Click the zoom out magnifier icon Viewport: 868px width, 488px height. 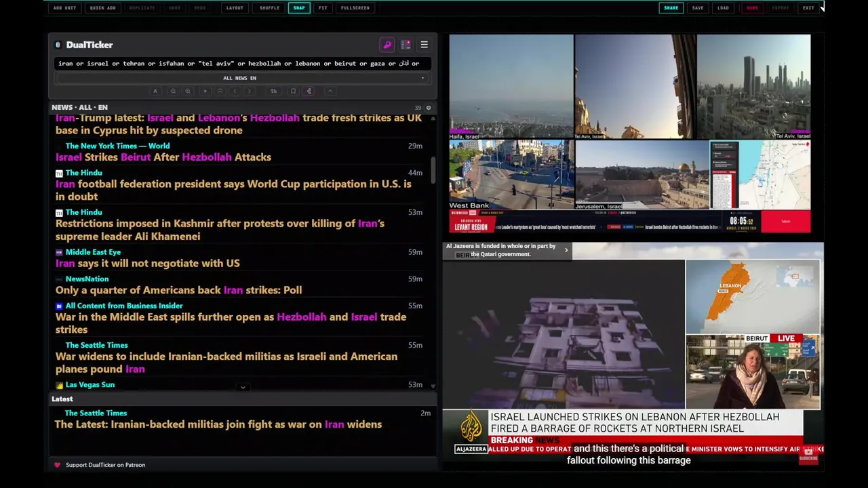pos(173,91)
